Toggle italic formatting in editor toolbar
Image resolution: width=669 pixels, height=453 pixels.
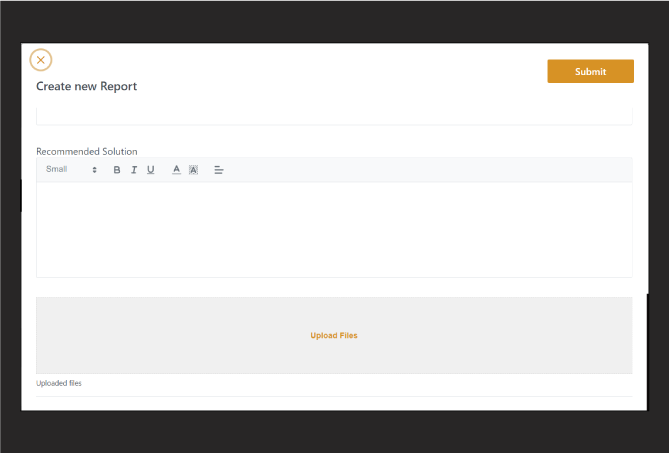133,170
